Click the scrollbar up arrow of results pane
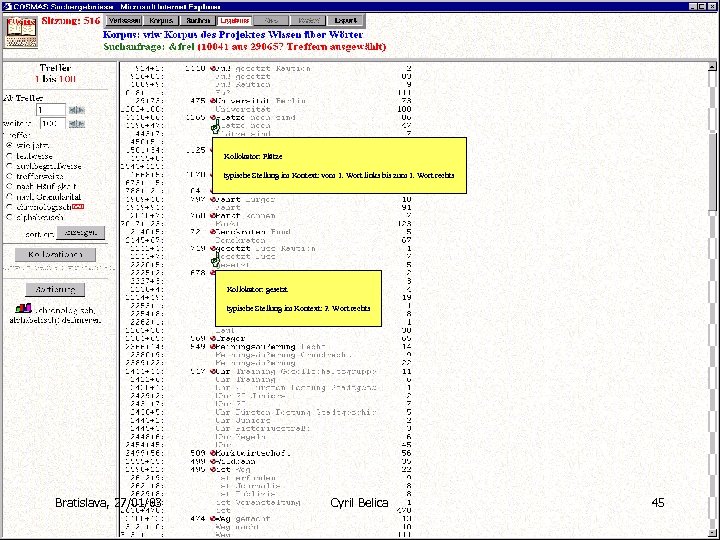 click(712, 67)
